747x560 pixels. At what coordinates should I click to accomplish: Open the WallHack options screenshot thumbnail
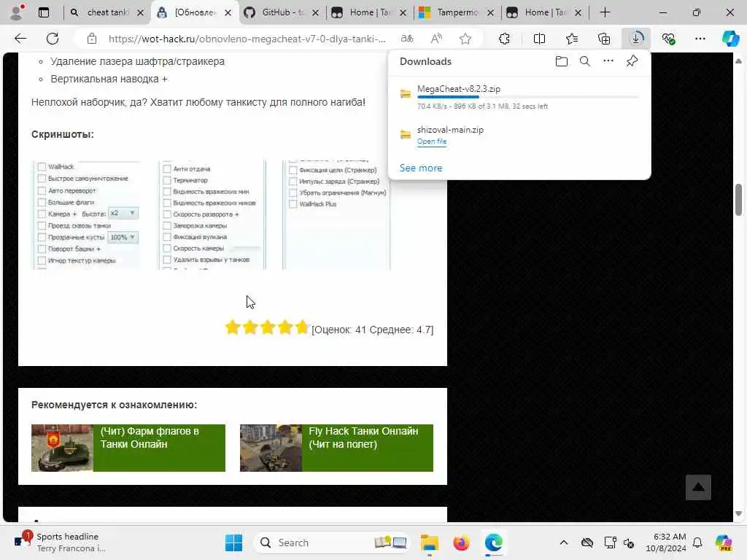[x=87, y=215]
